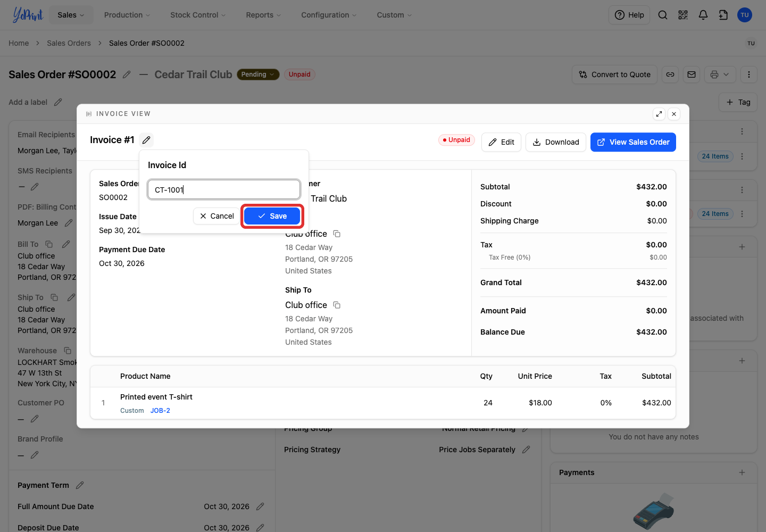766x532 pixels.
Task: Email the sales order envelope icon
Action: tap(692, 74)
